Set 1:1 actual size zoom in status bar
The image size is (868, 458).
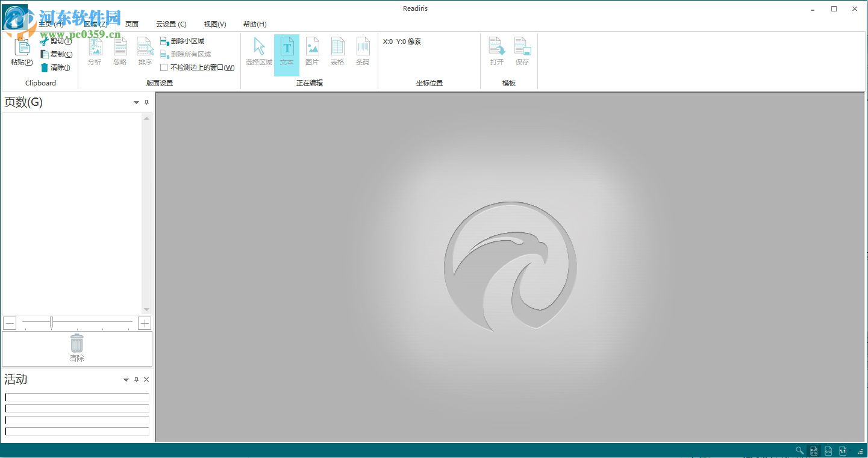click(843, 451)
